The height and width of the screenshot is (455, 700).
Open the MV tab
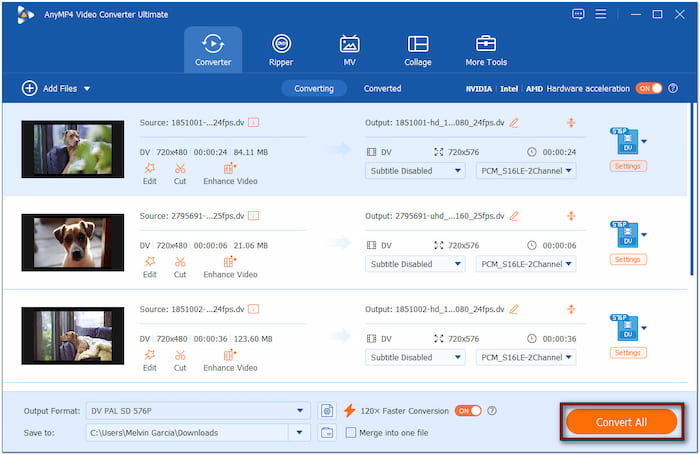349,50
